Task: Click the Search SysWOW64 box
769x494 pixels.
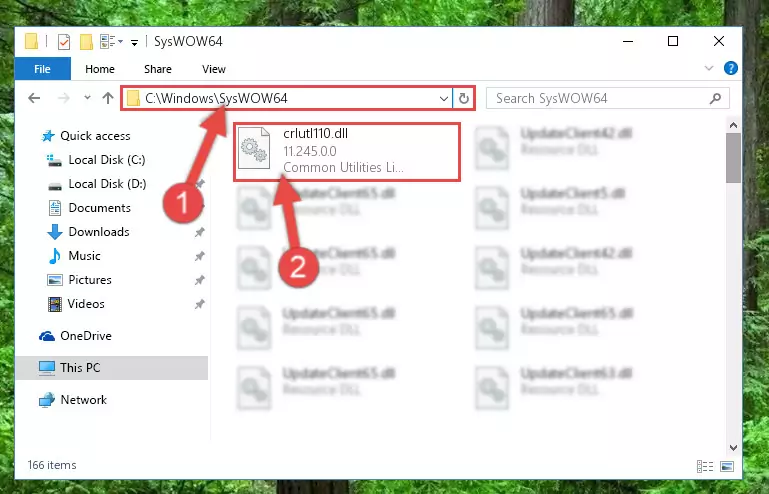Action: [608, 99]
